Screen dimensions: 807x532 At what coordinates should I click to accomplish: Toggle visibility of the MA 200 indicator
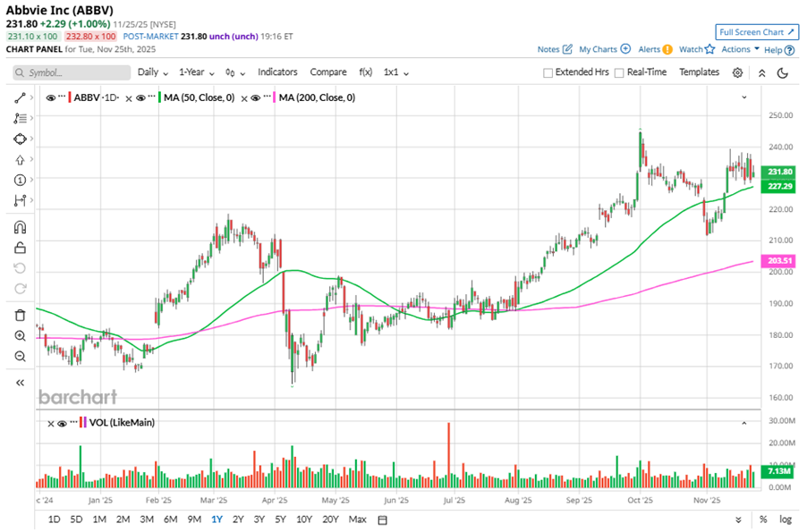click(x=255, y=97)
